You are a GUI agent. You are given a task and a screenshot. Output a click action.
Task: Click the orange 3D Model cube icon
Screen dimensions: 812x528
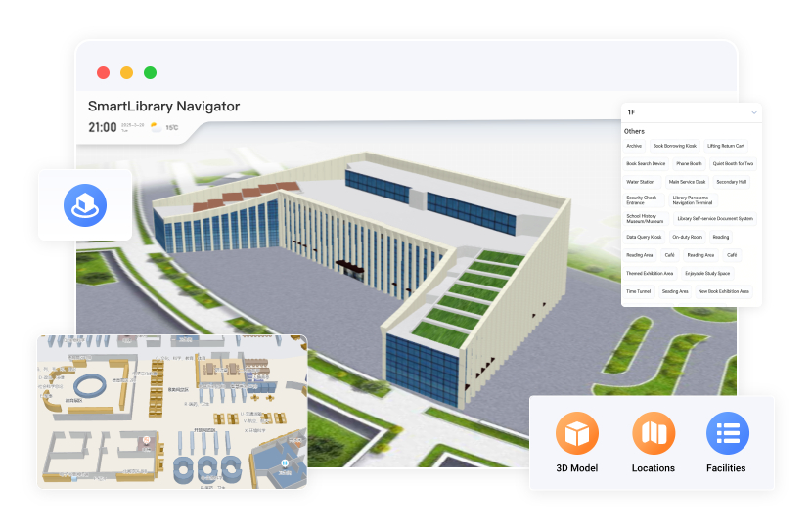click(x=576, y=432)
